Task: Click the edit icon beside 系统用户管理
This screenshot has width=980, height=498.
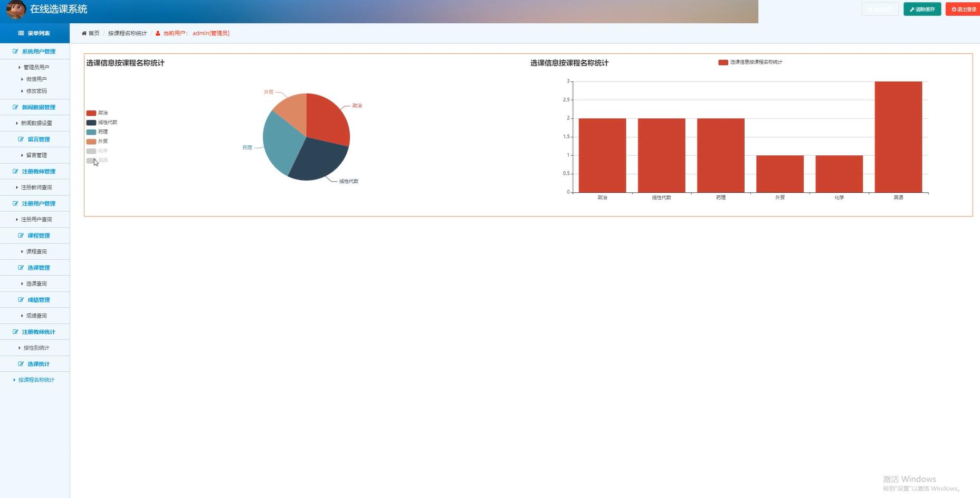Action: click(x=15, y=52)
